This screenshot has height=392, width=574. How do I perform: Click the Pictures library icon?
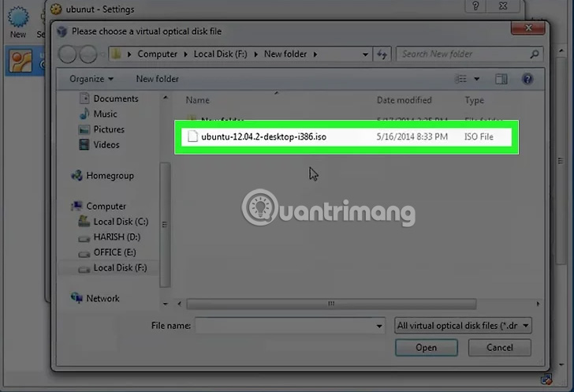click(x=84, y=129)
